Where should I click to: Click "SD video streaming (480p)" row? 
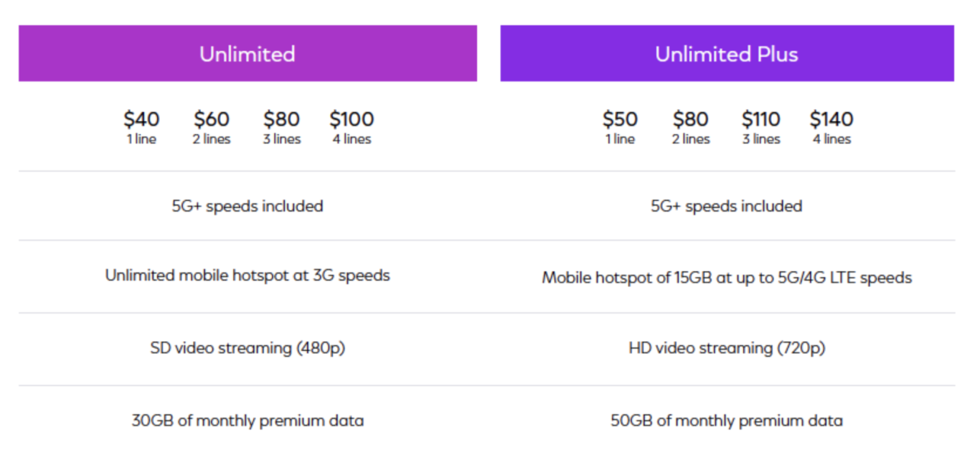(248, 348)
